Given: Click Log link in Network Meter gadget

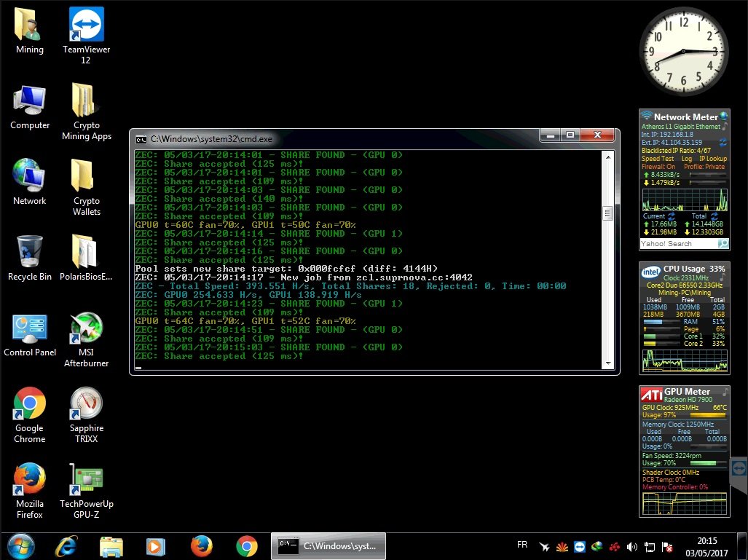Looking at the screenshot, I should pyautogui.click(x=686, y=158).
